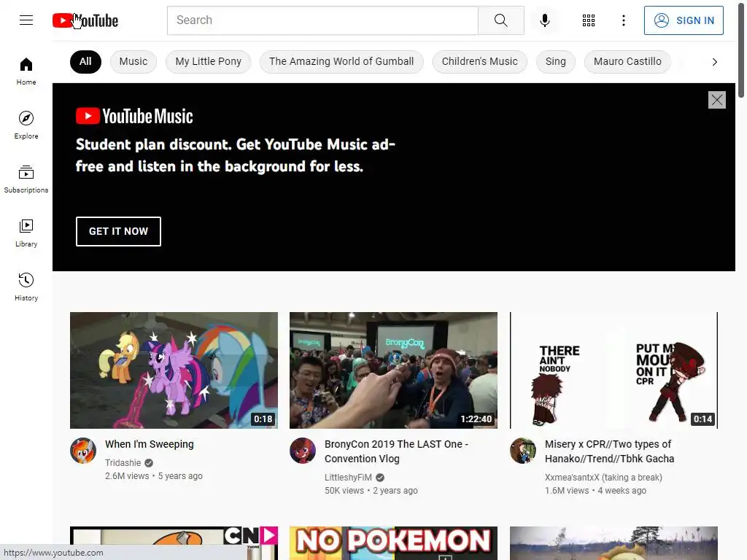747x560 pixels.
Task: Start voice search with microphone icon
Action: (544, 20)
